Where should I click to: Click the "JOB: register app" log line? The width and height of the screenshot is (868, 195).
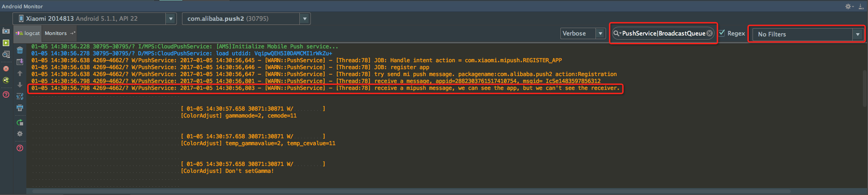tap(231, 67)
